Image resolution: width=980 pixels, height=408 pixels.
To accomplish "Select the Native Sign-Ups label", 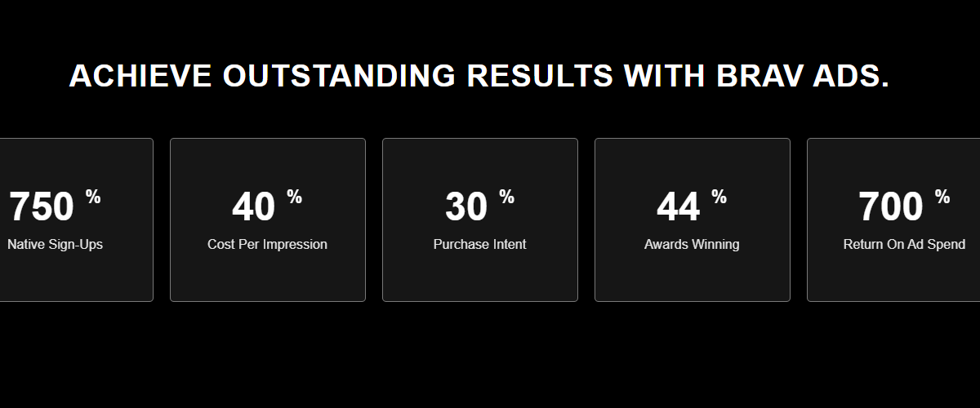I will coord(55,244).
